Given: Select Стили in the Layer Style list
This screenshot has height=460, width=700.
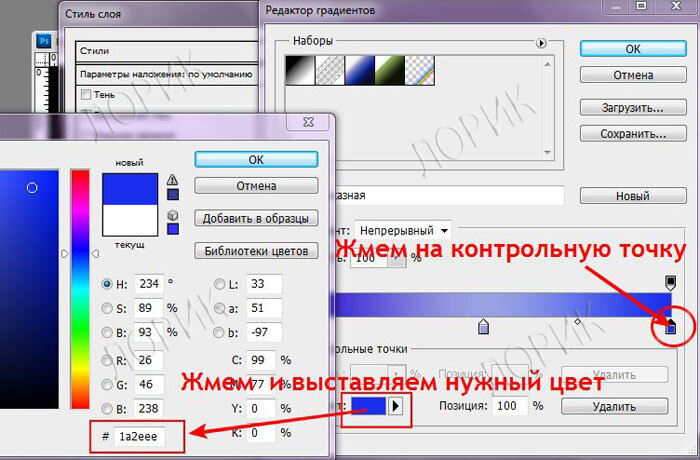Looking at the screenshot, I should tap(166, 51).
